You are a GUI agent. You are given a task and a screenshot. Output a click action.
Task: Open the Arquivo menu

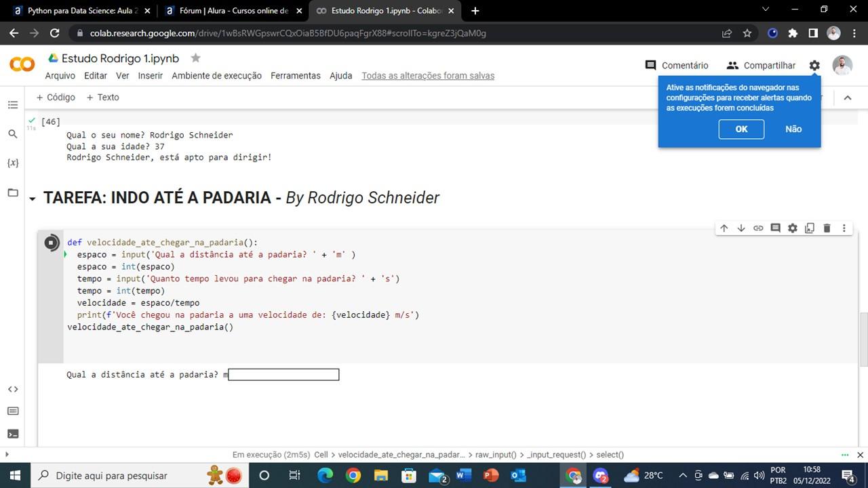click(60, 76)
